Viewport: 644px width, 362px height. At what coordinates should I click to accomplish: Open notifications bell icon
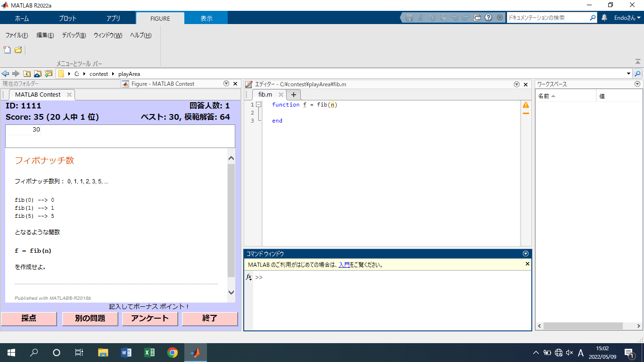click(x=604, y=18)
